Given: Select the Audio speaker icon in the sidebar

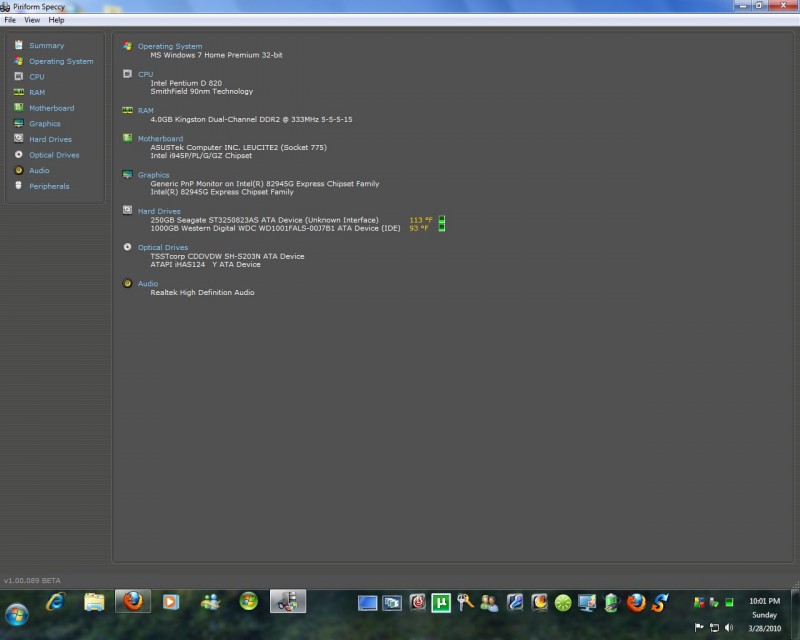Looking at the screenshot, I should pyautogui.click(x=19, y=170).
